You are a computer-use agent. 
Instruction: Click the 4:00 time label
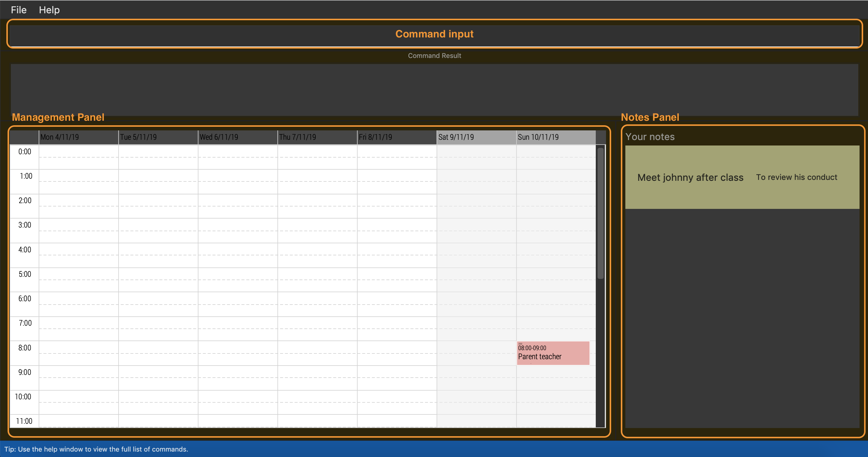[25, 250]
